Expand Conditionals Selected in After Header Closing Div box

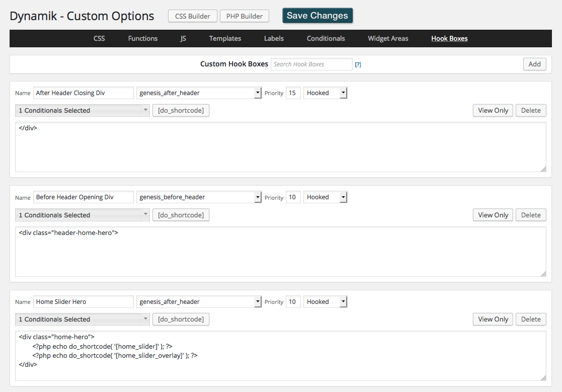(x=82, y=110)
